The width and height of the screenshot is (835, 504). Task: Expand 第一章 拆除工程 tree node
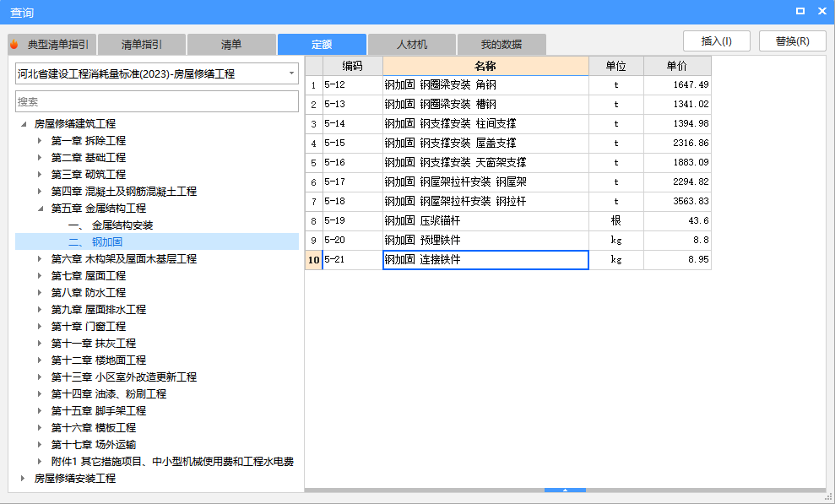38,140
